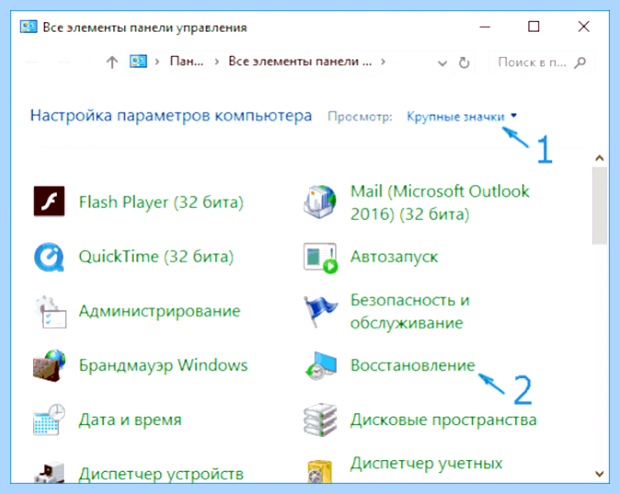This screenshot has width=620, height=494.
Task: Click the Администрирование checklist icon
Action: pyautogui.click(x=50, y=312)
